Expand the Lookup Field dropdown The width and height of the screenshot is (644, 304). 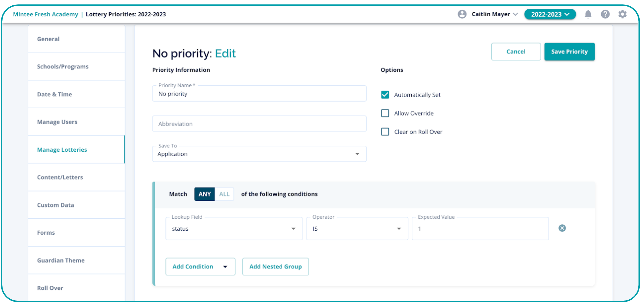pos(234,229)
